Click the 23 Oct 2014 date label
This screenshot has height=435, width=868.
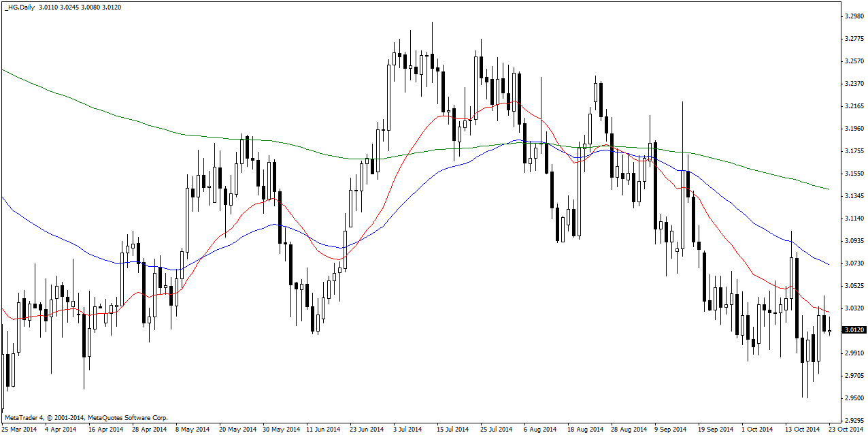tap(845, 430)
